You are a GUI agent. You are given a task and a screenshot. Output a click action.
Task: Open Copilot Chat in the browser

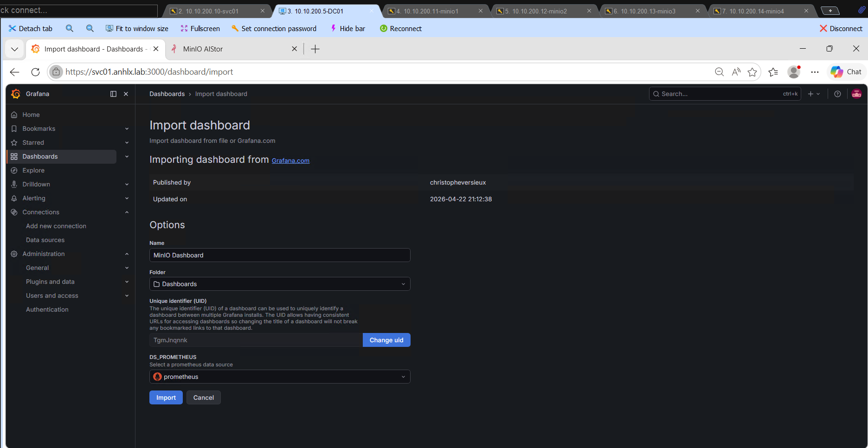pyautogui.click(x=846, y=72)
